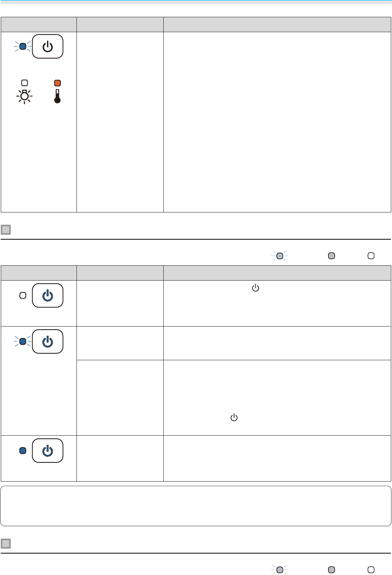The image size is (392, 575).
Task: Click the small power symbol in the flashing-indicator row text
Action: point(234,418)
